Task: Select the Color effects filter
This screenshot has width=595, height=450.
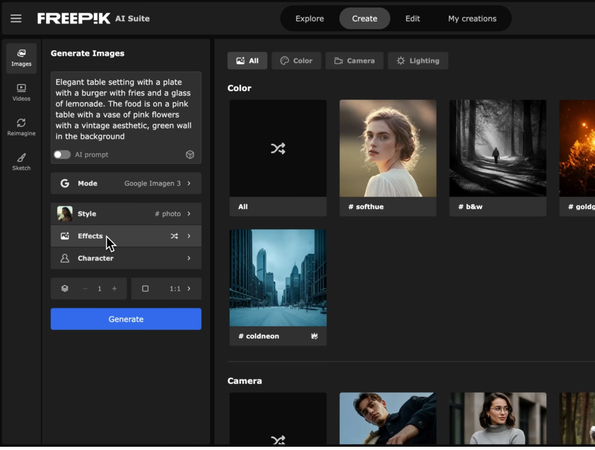Action: pyautogui.click(x=296, y=61)
